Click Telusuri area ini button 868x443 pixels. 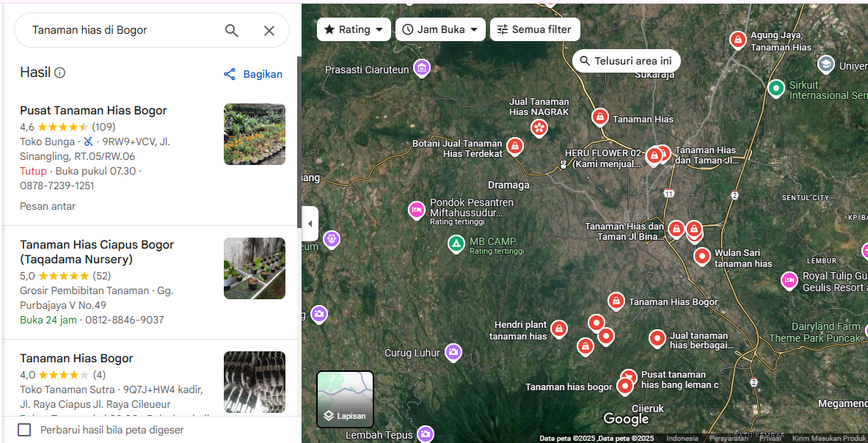point(626,61)
